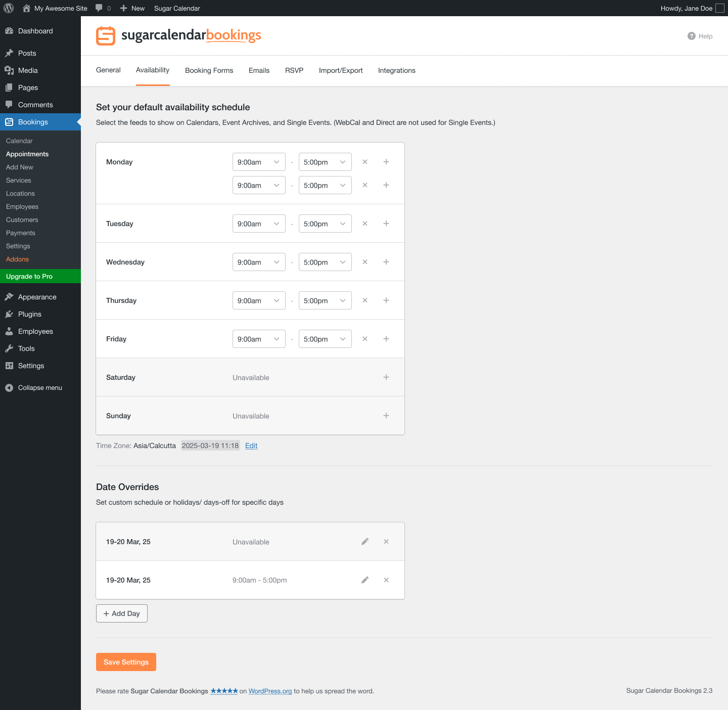Open the Integrations settings tab

396,70
